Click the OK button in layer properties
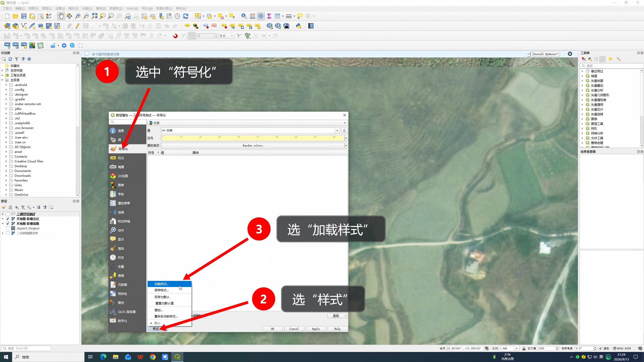 tap(272, 329)
